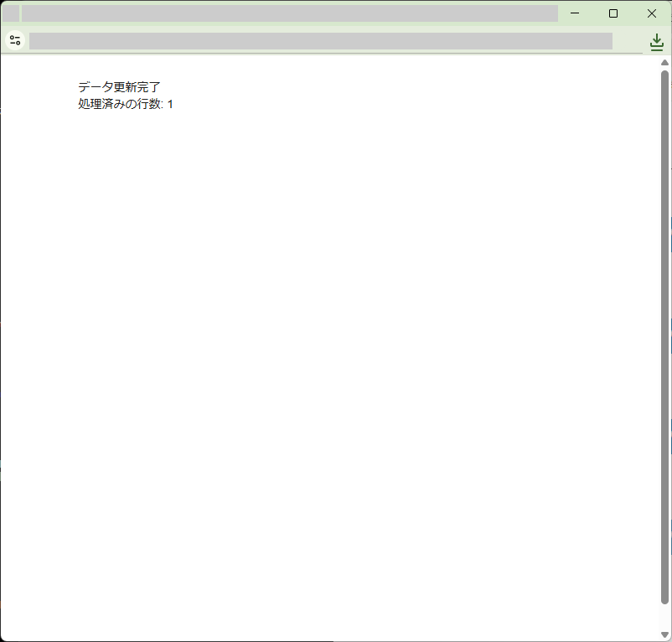Click the scrollbar down arrow
This screenshot has width=672, height=642.
(665, 634)
